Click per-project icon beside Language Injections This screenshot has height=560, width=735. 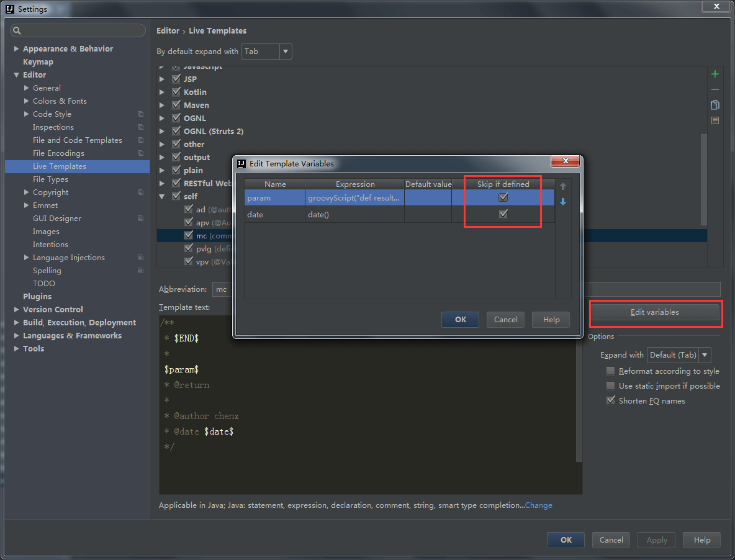(141, 257)
